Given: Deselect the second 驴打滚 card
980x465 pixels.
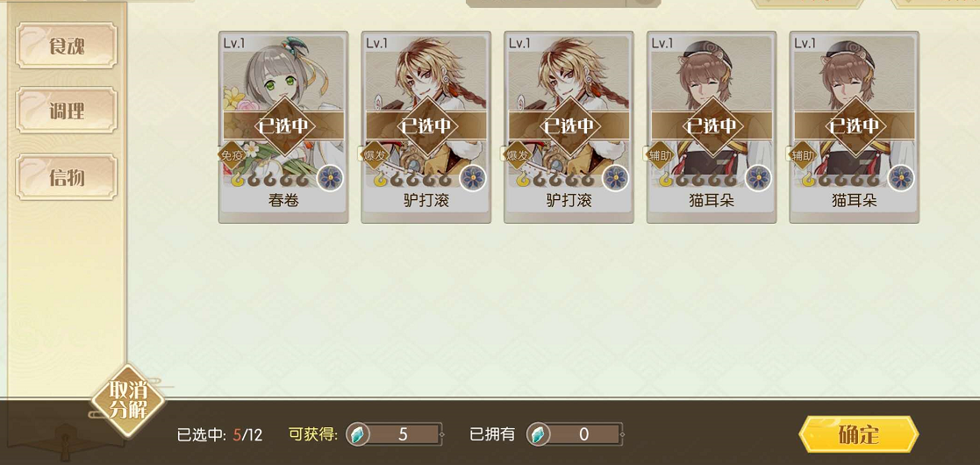Looking at the screenshot, I should [x=569, y=127].
